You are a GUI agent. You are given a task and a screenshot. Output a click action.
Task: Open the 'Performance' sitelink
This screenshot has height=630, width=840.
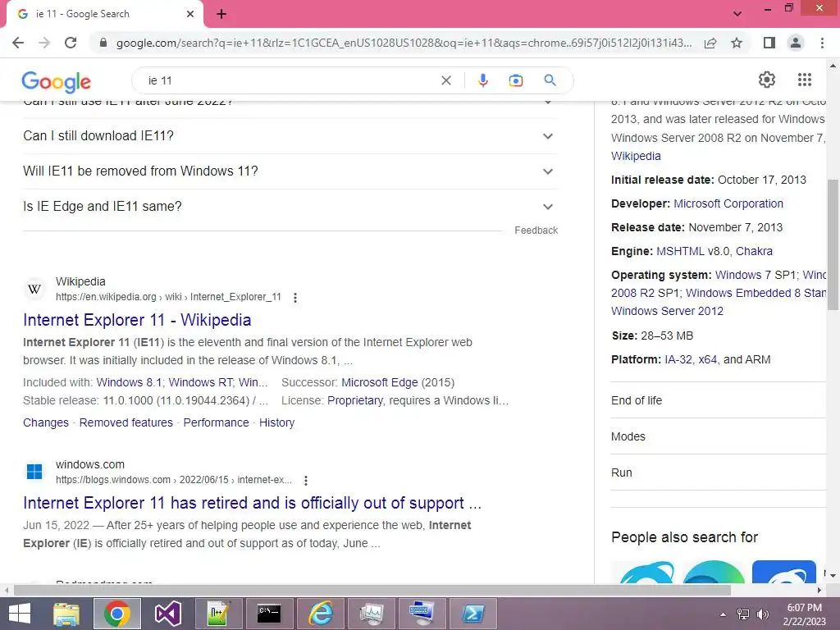click(216, 422)
